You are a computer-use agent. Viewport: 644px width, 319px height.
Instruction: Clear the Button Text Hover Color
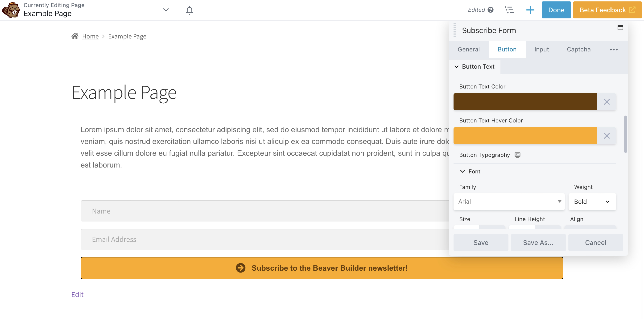pos(607,136)
